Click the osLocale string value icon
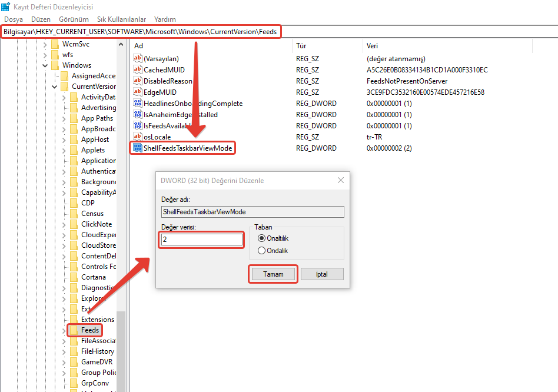 point(138,137)
